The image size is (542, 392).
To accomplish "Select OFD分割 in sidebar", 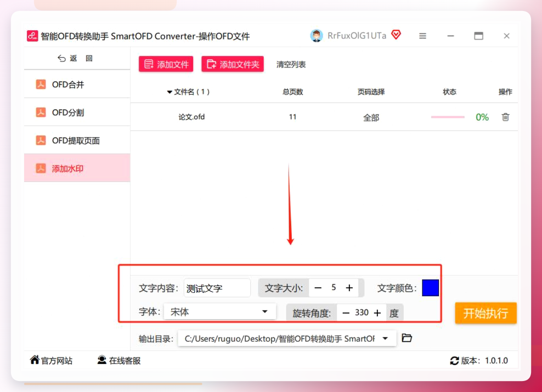I will (x=77, y=112).
